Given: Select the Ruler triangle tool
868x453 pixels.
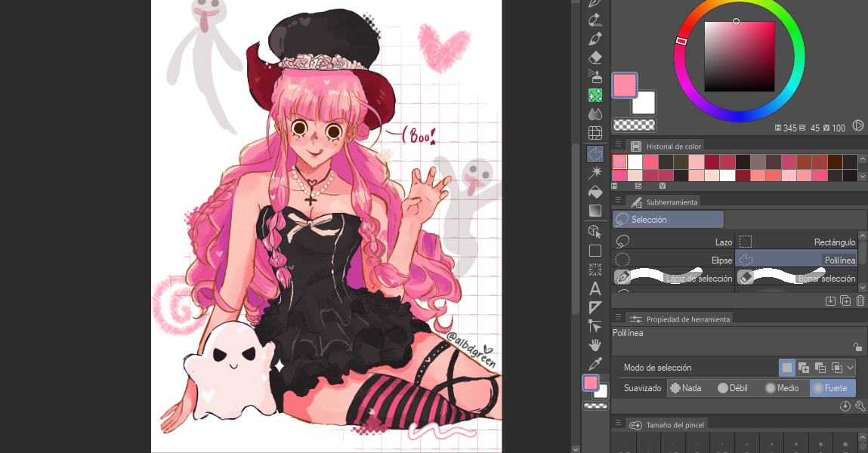Looking at the screenshot, I should (595, 307).
